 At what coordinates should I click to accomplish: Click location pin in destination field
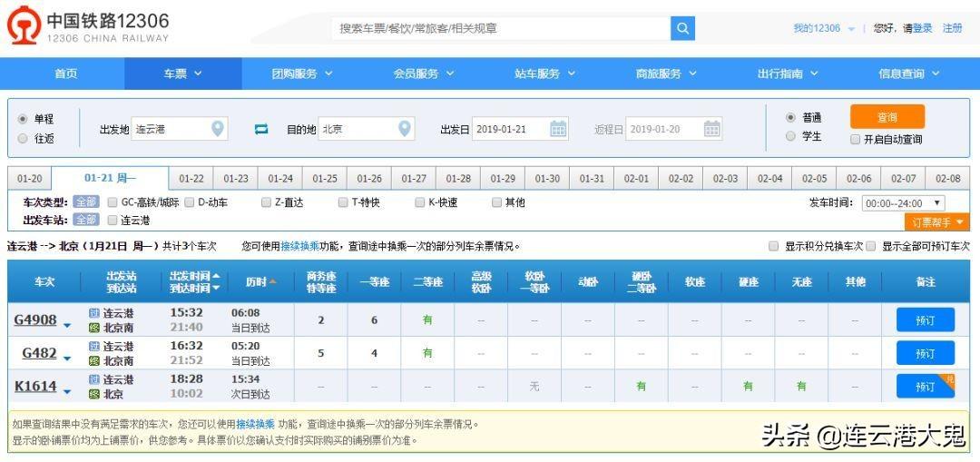point(403,129)
